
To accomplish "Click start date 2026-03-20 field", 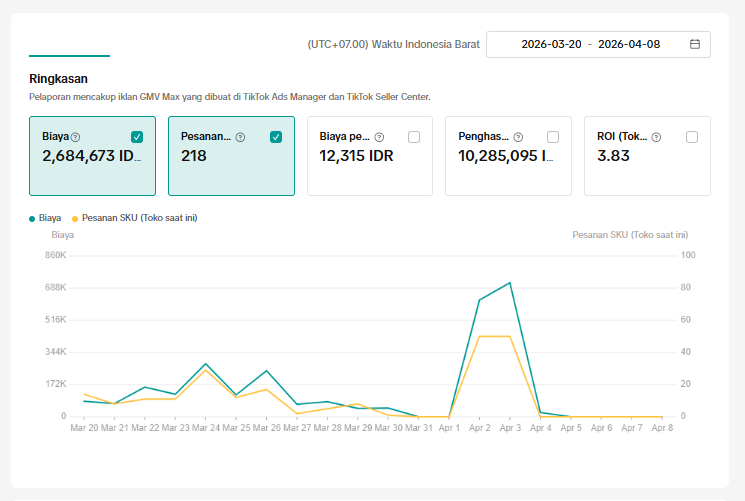I will [x=551, y=44].
